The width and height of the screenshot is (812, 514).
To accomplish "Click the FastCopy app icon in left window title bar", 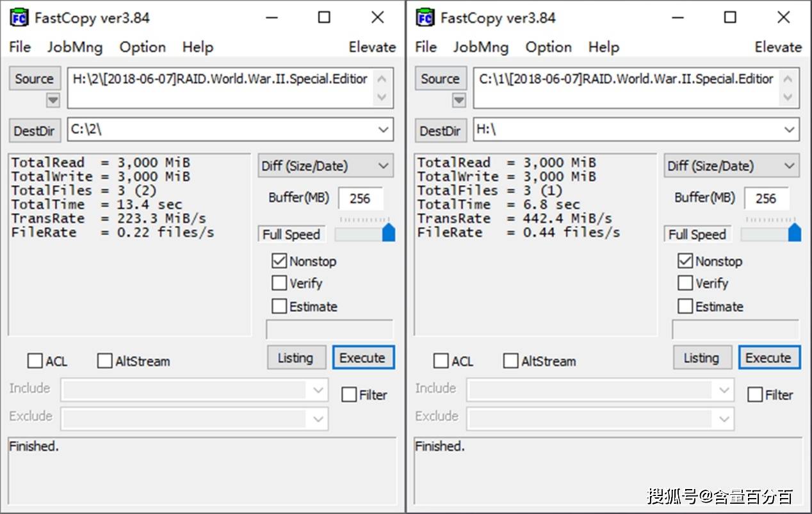I will pyautogui.click(x=19, y=17).
